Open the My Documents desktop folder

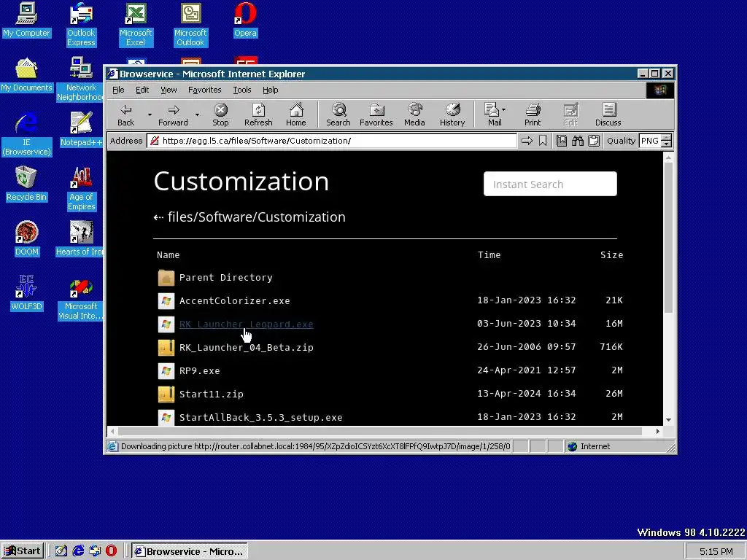pos(26,75)
